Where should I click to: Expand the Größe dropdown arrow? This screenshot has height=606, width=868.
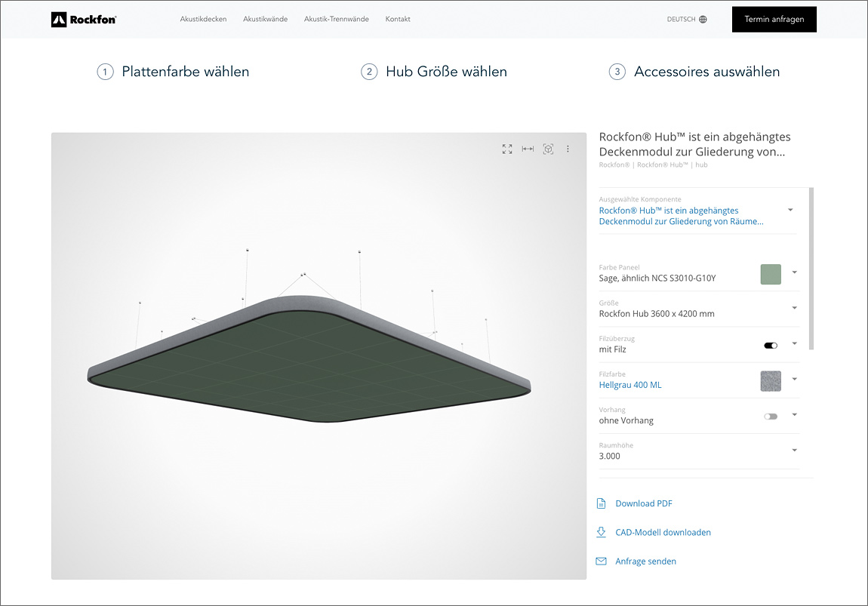coord(794,308)
